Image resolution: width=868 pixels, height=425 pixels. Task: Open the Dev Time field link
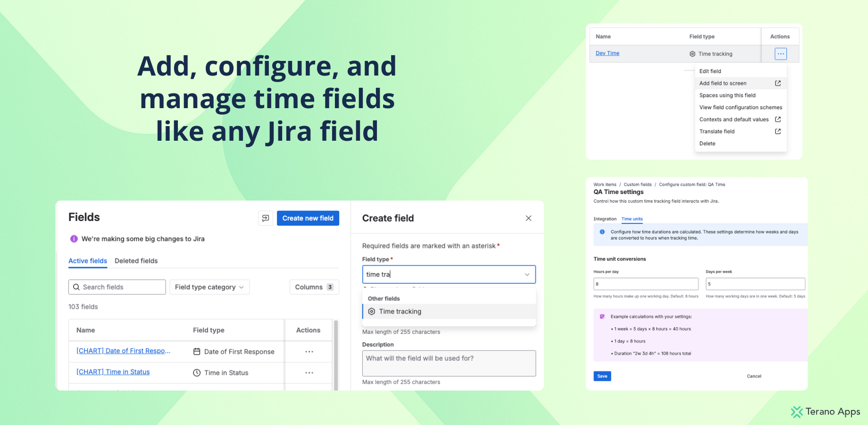click(607, 53)
